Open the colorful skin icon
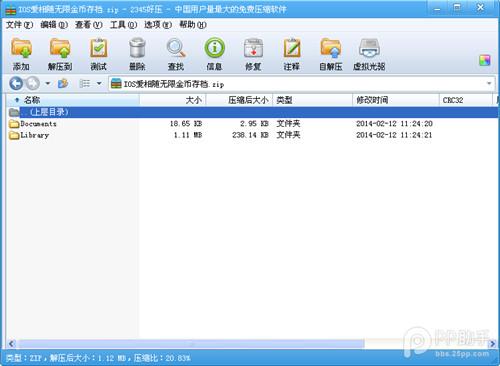 pyautogui.click(x=485, y=60)
